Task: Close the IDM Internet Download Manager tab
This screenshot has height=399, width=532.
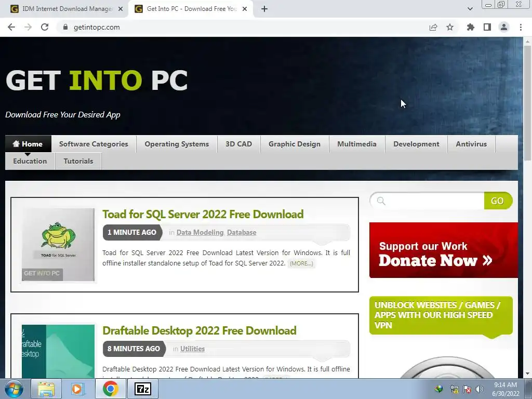Action: [121, 9]
